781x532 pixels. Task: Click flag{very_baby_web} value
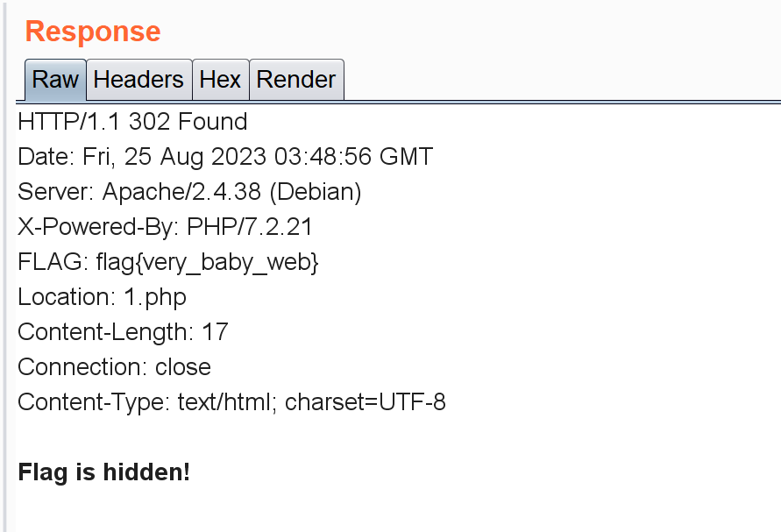(x=207, y=262)
